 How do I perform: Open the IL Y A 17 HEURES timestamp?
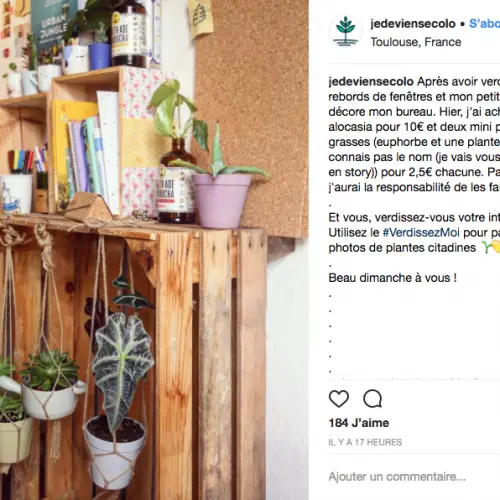pyautogui.click(x=365, y=442)
